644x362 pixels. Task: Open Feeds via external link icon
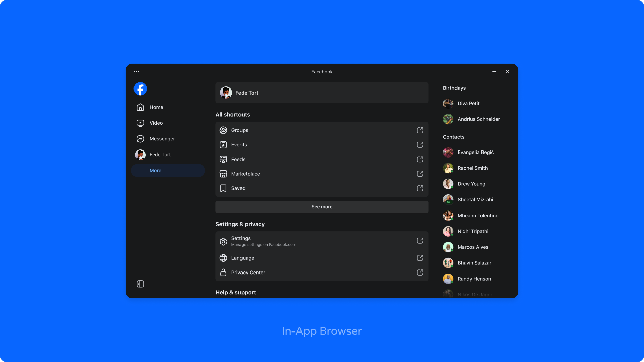click(x=420, y=159)
